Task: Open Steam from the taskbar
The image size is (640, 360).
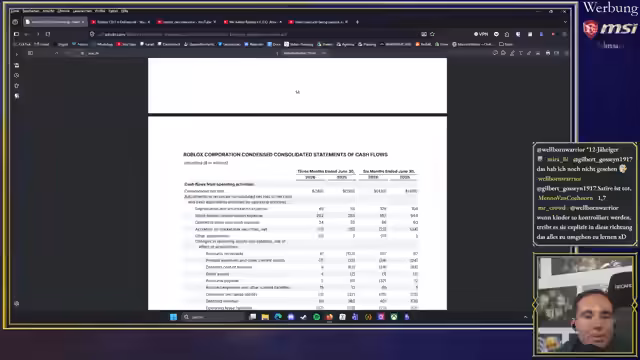Action: pyautogui.click(x=304, y=317)
